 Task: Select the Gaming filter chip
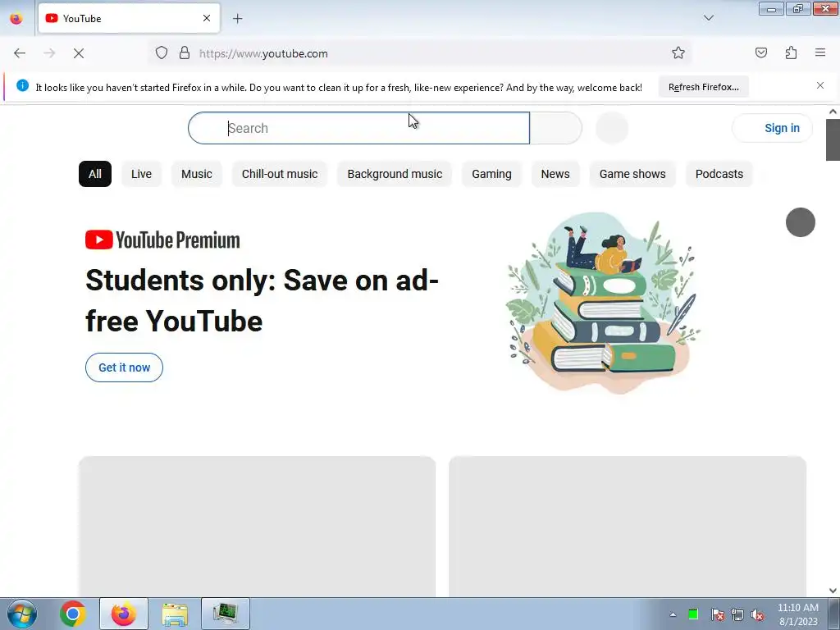(x=492, y=174)
